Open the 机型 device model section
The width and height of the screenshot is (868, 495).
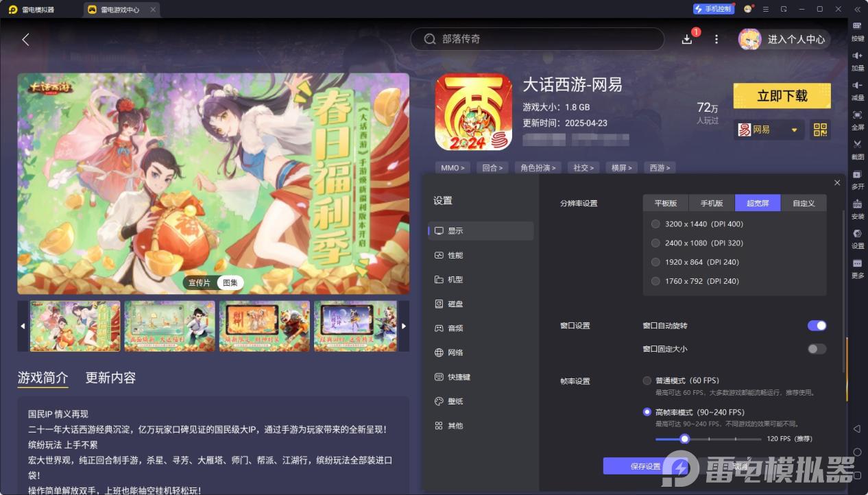(481, 280)
